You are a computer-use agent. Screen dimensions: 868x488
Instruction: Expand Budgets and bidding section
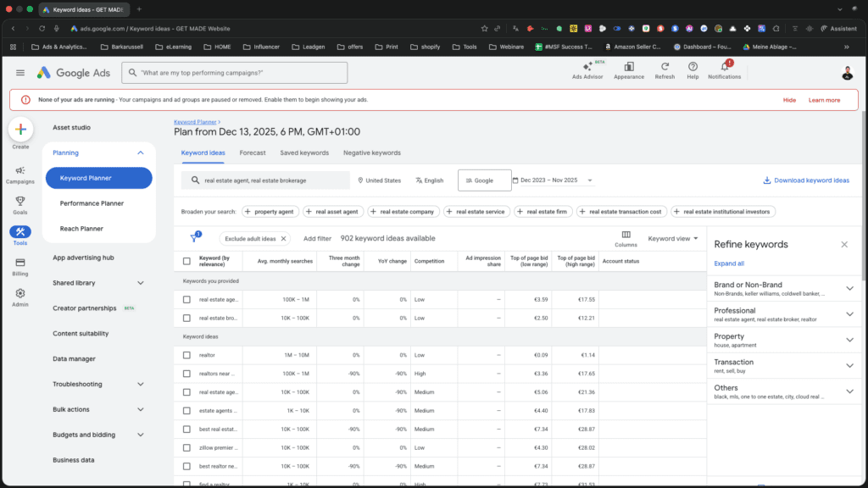(x=140, y=435)
